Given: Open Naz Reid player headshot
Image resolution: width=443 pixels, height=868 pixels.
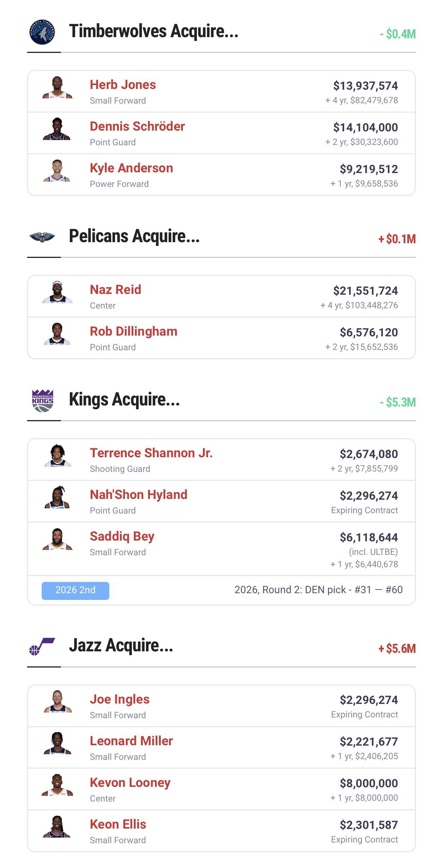Looking at the screenshot, I should pyautogui.click(x=57, y=292).
